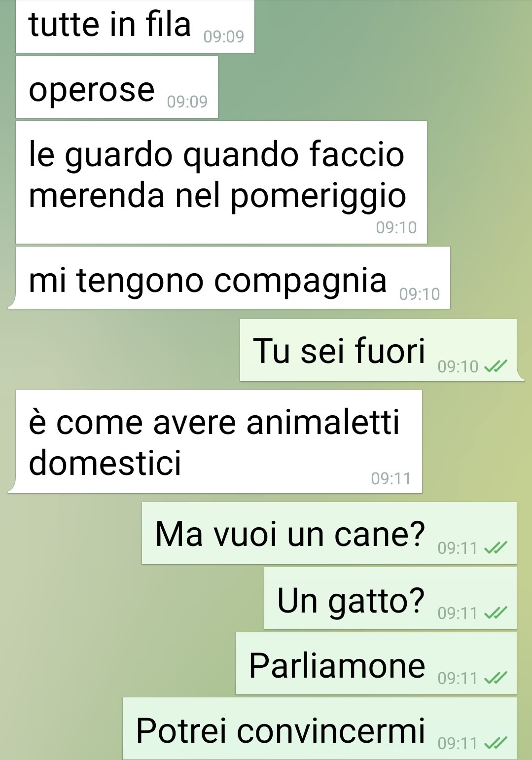Screen dimensions: 532x760
Task: Click the 09:10 timestamp under 'merenda nel pomeriggio'
Action: tap(396, 227)
